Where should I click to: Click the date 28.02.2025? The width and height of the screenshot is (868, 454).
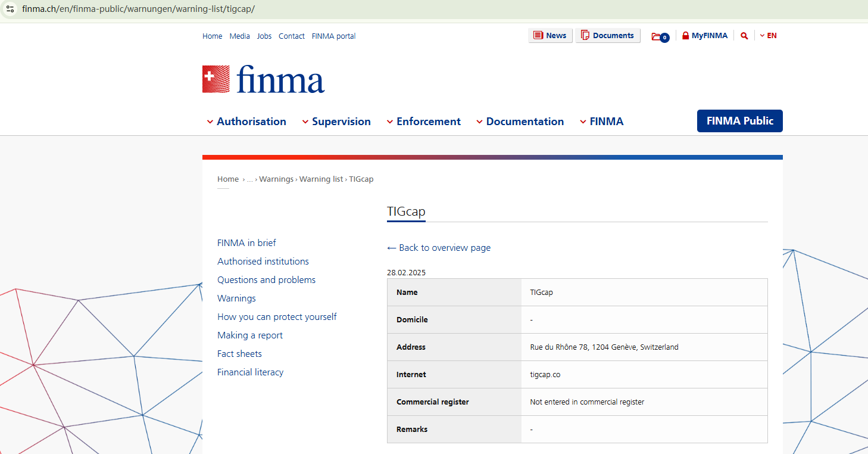point(407,273)
